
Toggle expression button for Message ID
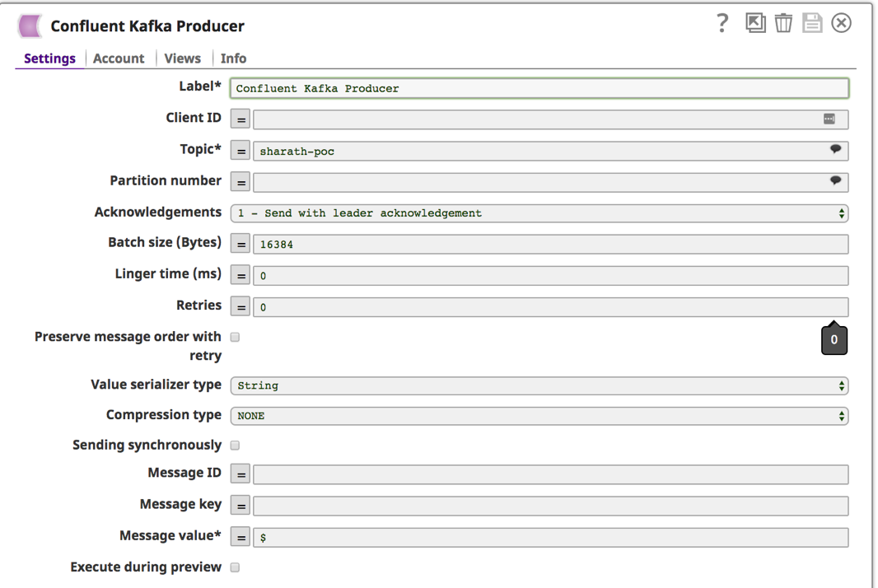pos(241,474)
